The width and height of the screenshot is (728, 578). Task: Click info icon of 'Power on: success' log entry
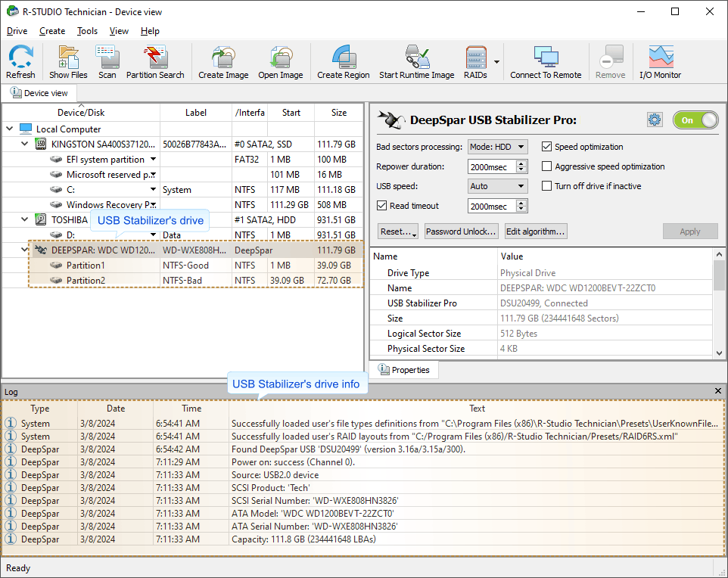point(11,462)
